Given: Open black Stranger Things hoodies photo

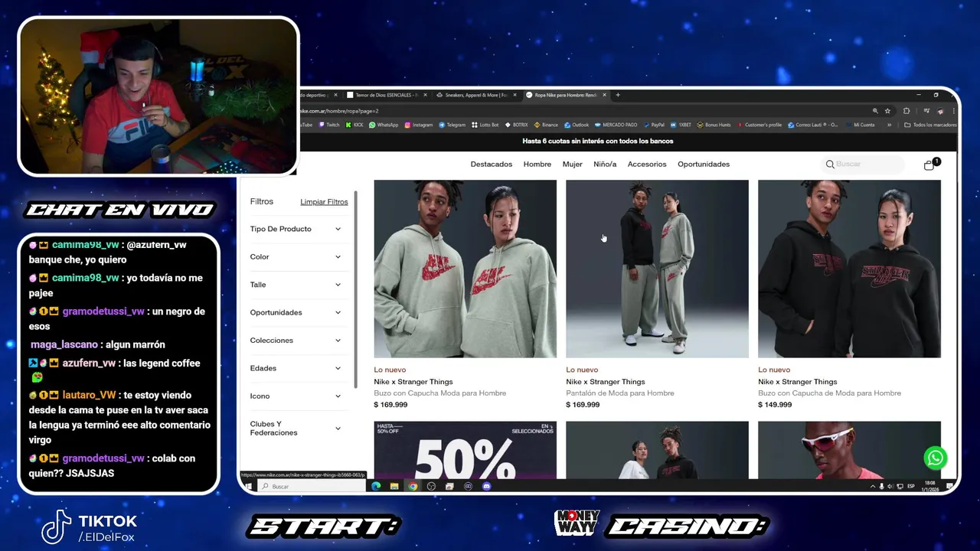Looking at the screenshot, I should coord(849,269).
